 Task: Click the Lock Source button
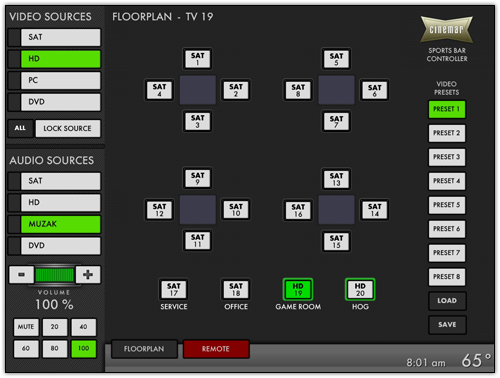pos(68,128)
